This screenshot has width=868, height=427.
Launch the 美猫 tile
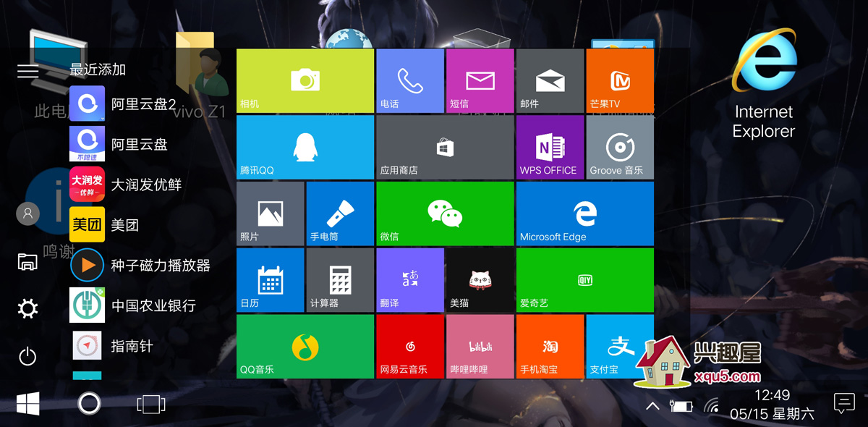click(x=480, y=280)
